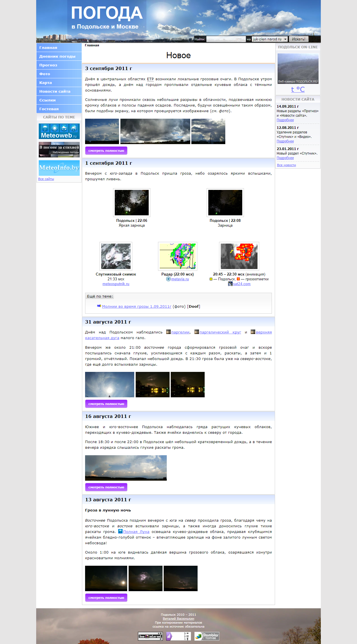
Task: Open 'Молнии во время грозы 1.09.2011г' link
Action: (137, 307)
